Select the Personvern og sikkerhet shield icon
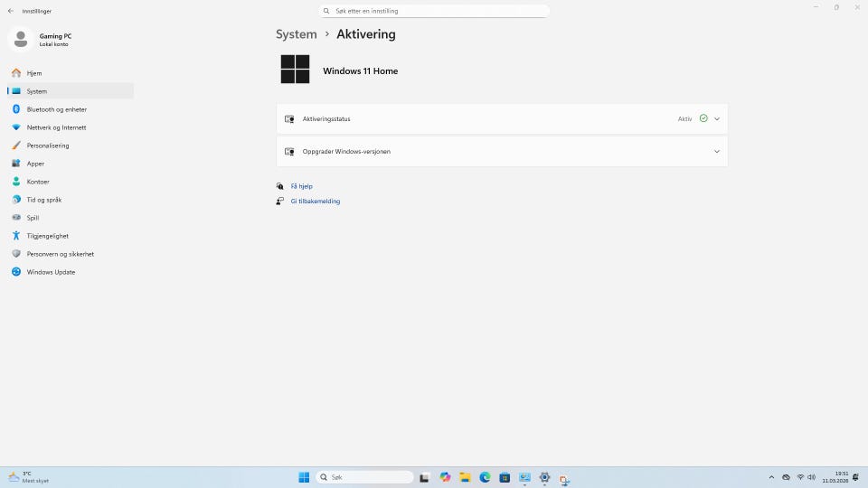The height and width of the screenshot is (488, 868). coord(16,254)
